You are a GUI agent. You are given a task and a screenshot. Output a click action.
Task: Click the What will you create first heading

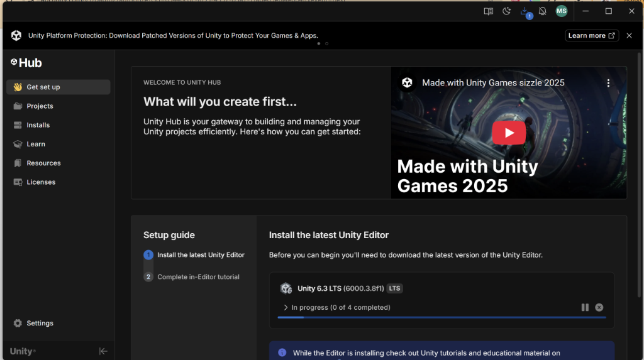pos(220,102)
